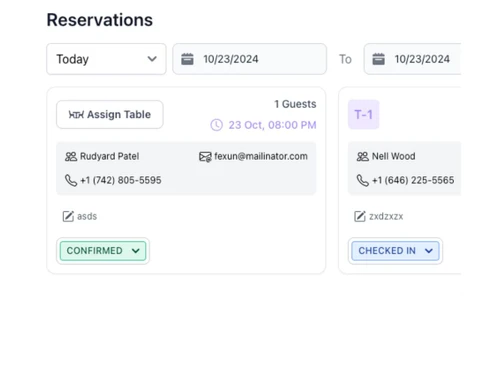Click the end date calendar icon
This screenshot has width=500, height=375.
tap(378, 59)
